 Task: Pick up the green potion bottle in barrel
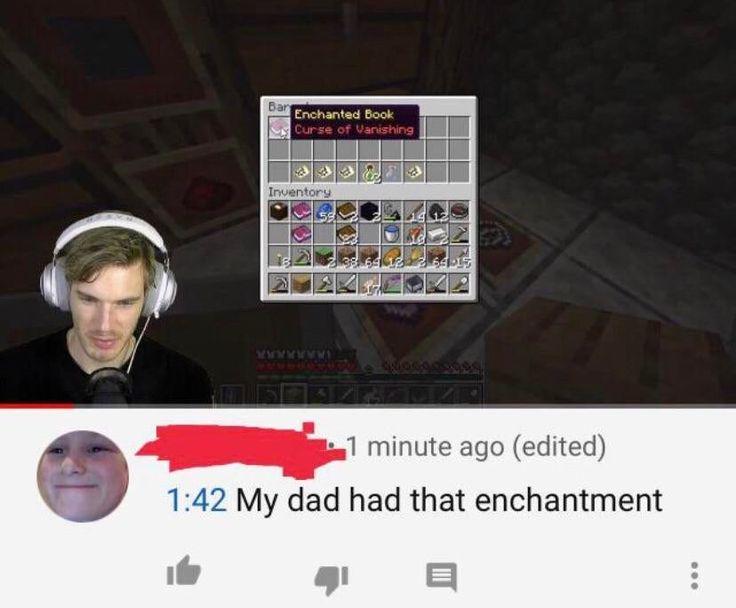click(x=369, y=173)
